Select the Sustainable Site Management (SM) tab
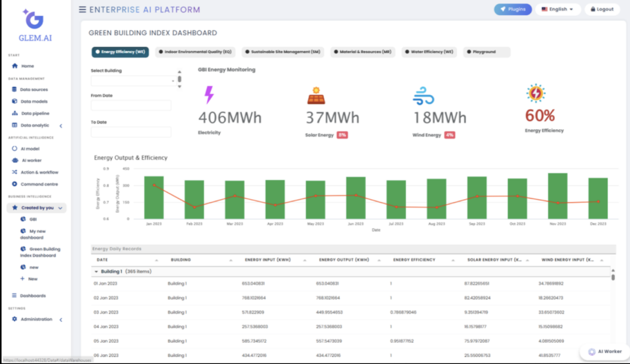 click(x=283, y=52)
